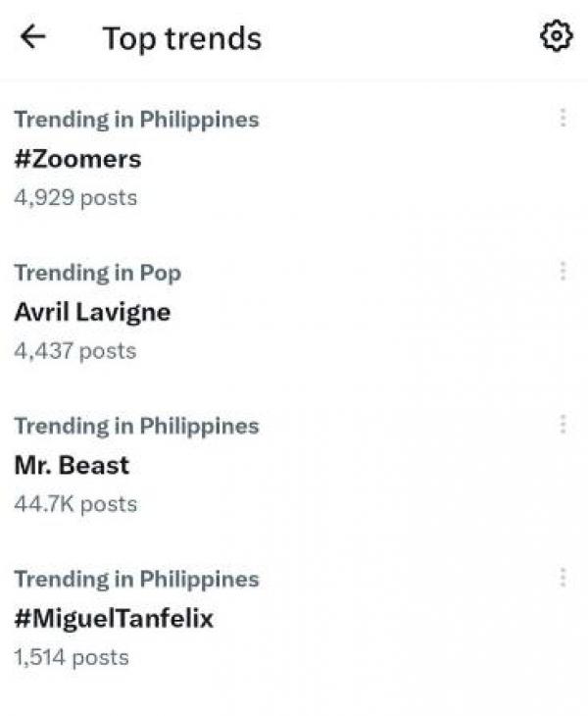Open more options for #Zoomers trend
The height and width of the screenshot is (716, 588).
click(563, 118)
